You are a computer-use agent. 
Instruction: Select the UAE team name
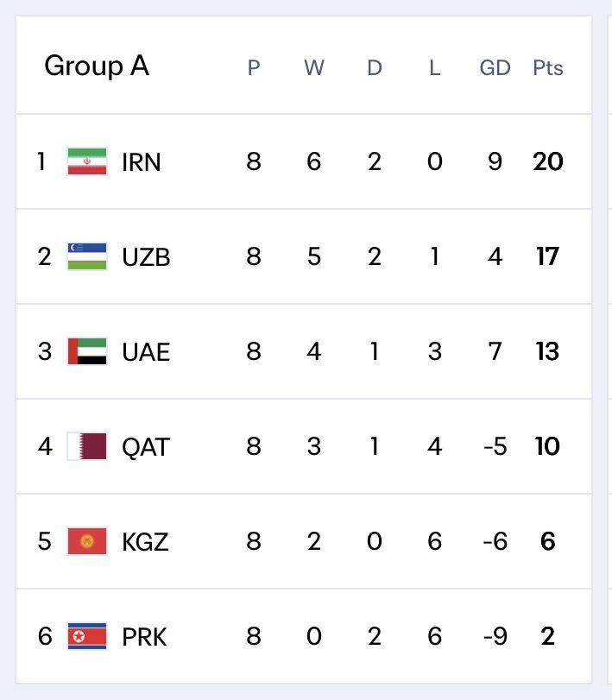click(x=146, y=352)
